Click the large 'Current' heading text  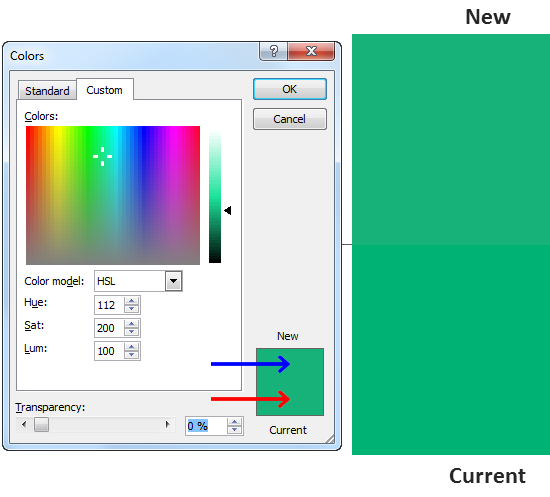[487, 476]
